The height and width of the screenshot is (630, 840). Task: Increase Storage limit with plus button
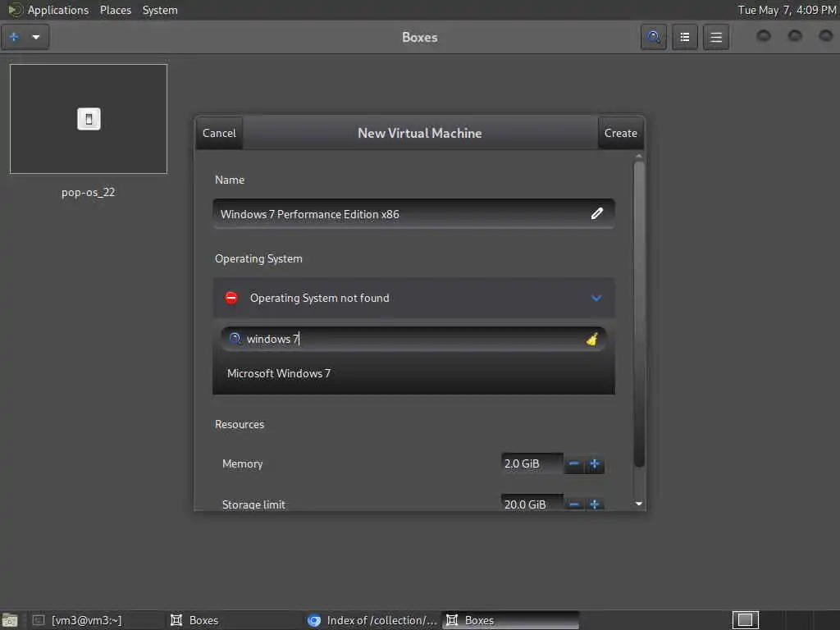pyautogui.click(x=594, y=504)
